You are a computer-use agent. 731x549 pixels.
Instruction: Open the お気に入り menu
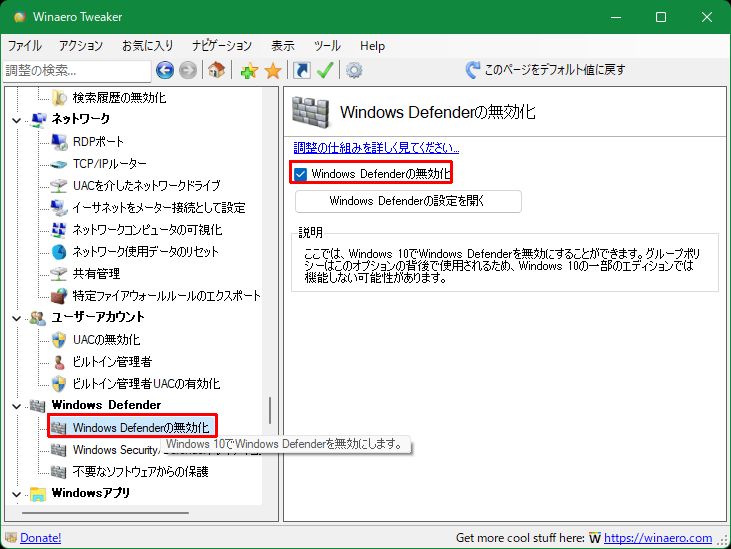click(147, 46)
